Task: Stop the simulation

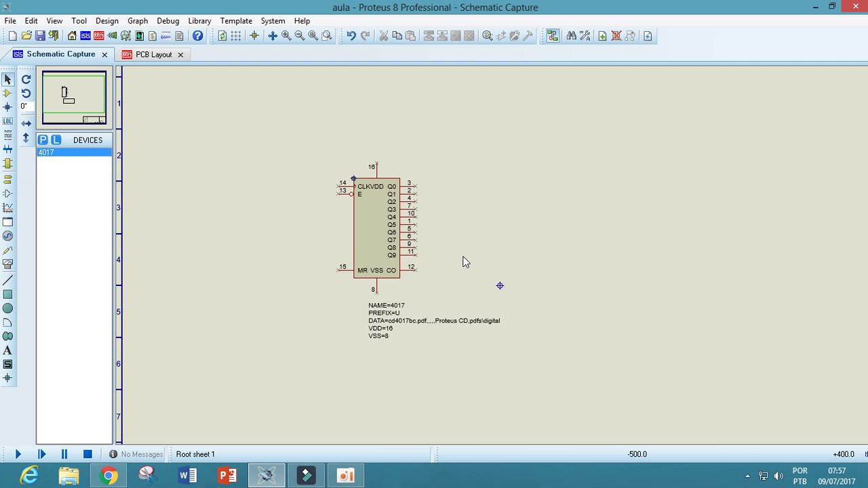Action: pos(87,454)
